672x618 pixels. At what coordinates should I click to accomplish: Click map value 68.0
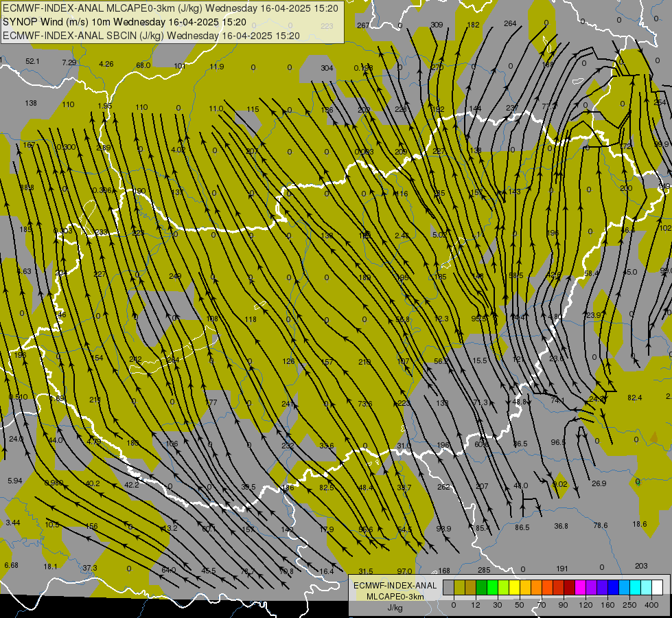[143, 65]
